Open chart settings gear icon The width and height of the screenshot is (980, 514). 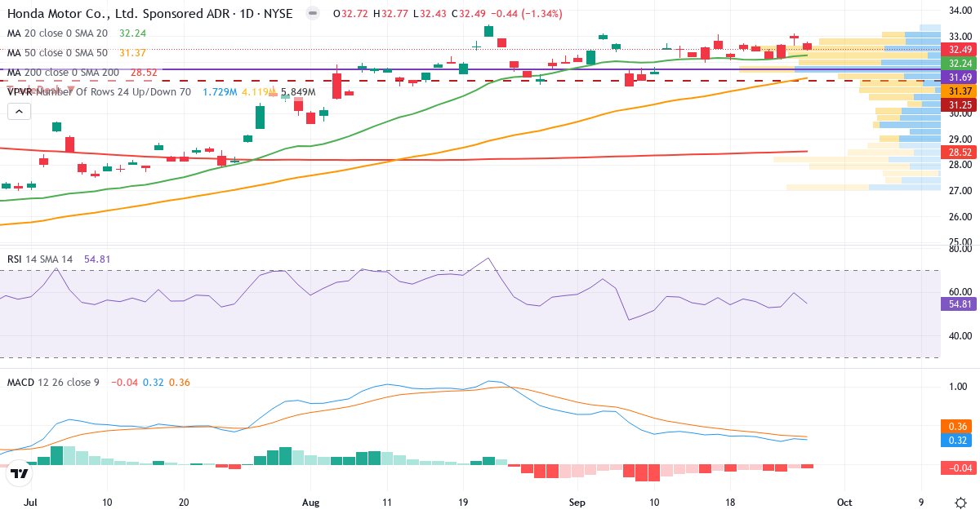click(960, 503)
